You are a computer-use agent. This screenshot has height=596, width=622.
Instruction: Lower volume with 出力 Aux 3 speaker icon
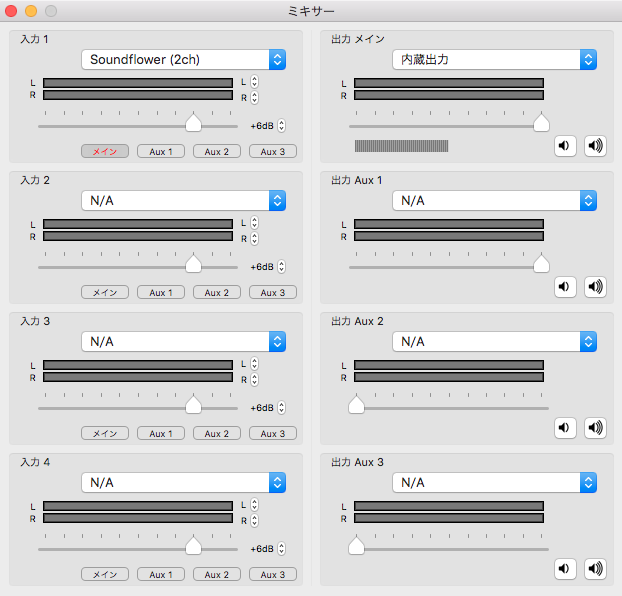[x=565, y=569]
